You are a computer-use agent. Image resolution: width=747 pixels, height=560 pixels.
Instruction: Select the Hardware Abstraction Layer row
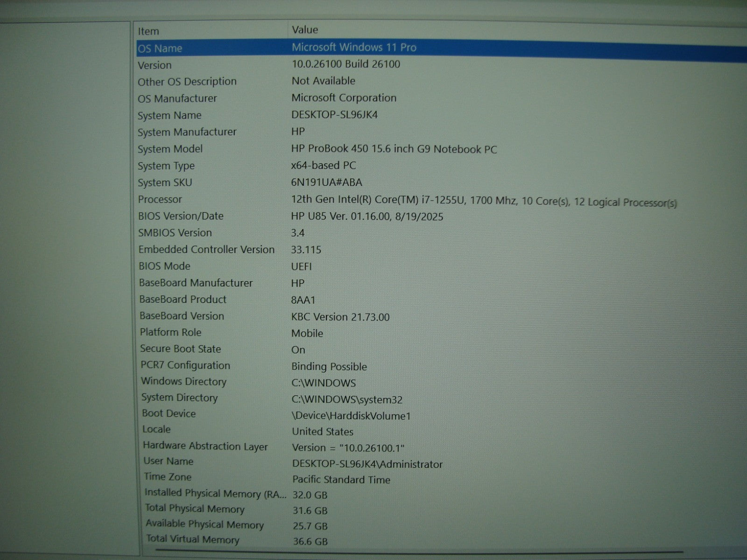pos(205,446)
